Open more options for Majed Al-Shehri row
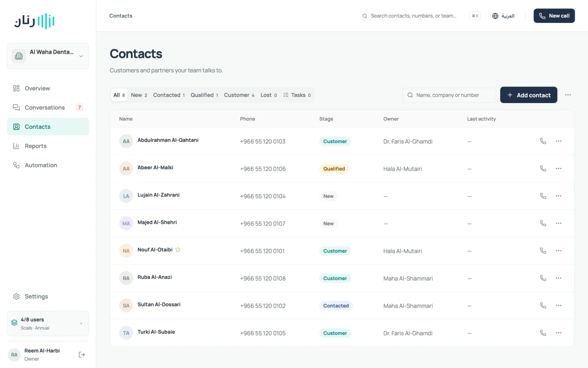 (559, 223)
